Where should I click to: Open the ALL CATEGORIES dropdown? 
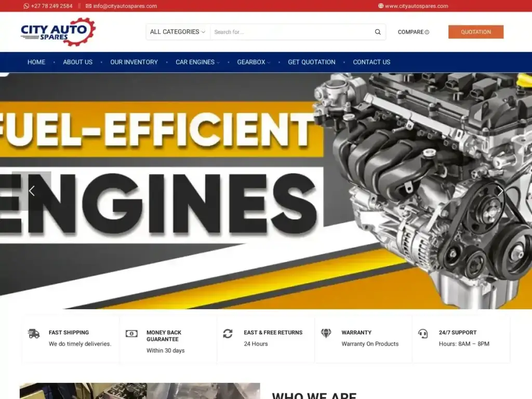[177, 32]
